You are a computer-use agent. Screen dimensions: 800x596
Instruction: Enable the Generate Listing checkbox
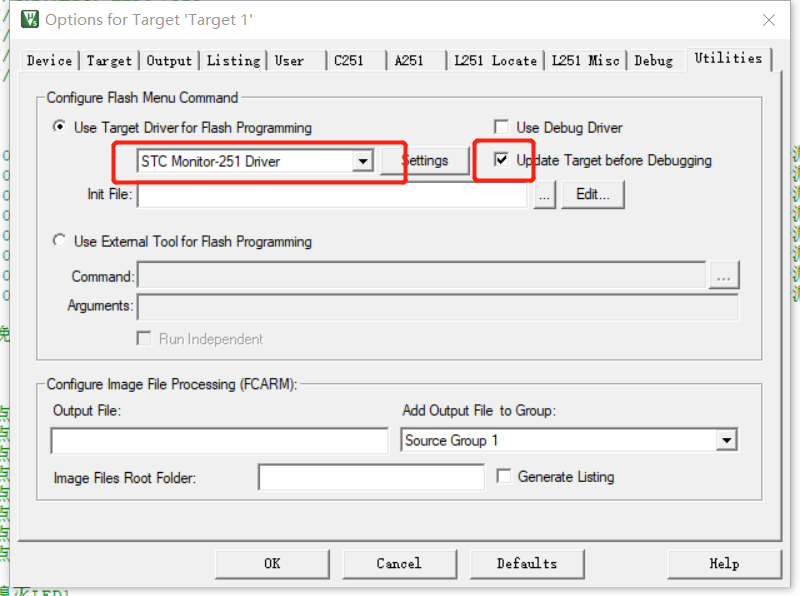(x=504, y=477)
